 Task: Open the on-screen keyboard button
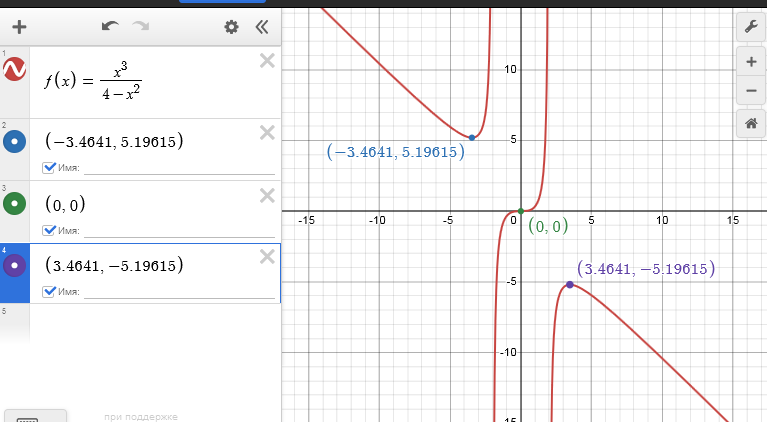click(x=35, y=417)
